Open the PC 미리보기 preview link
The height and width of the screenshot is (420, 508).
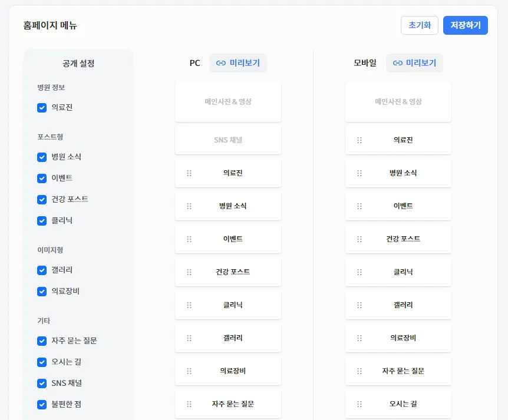coord(238,63)
